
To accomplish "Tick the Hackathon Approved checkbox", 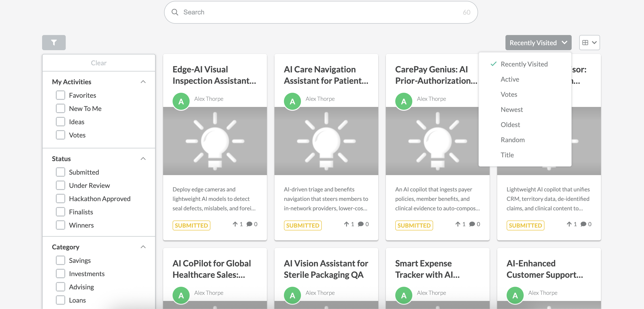I will pyautogui.click(x=61, y=199).
